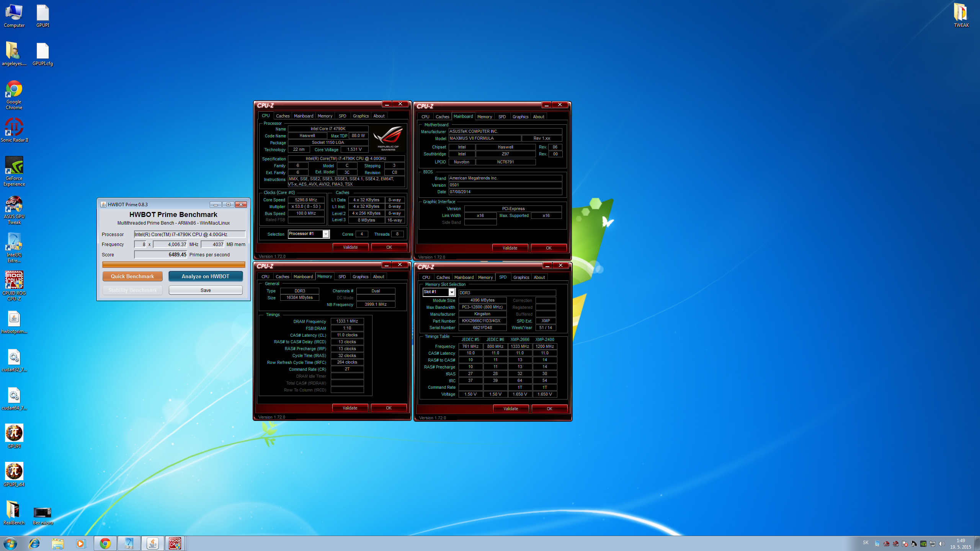Screen dimensions: 980x551
Task: Click the Core Speed 5298.8 MHz value
Action: coord(306,200)
